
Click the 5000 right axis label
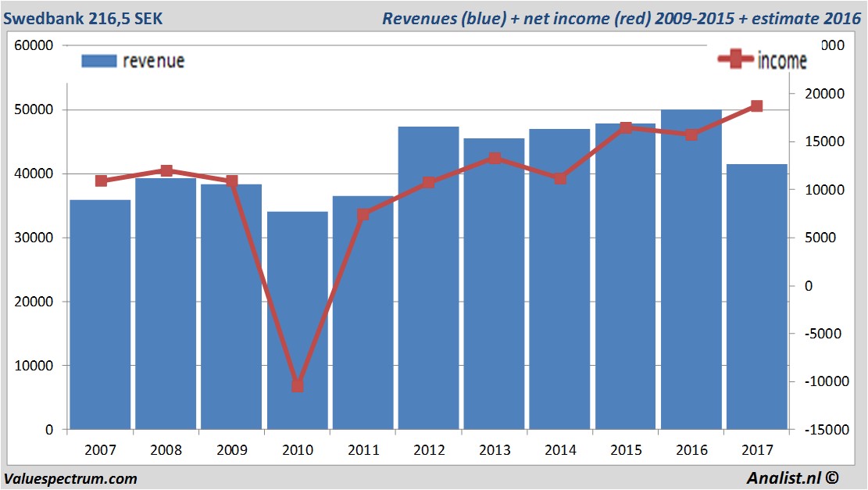(820, 238)
